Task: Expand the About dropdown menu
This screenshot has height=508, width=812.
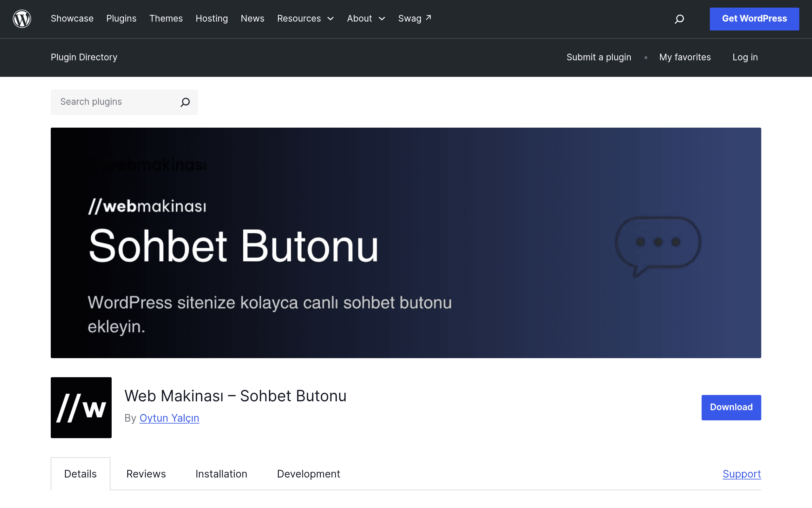Action: click(366, 18)
